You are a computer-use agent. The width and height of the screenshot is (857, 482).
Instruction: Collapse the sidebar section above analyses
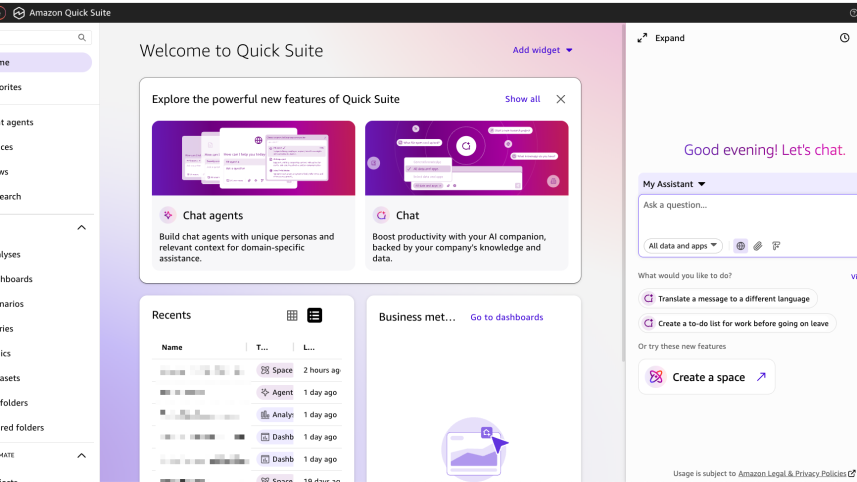(81, 227)
